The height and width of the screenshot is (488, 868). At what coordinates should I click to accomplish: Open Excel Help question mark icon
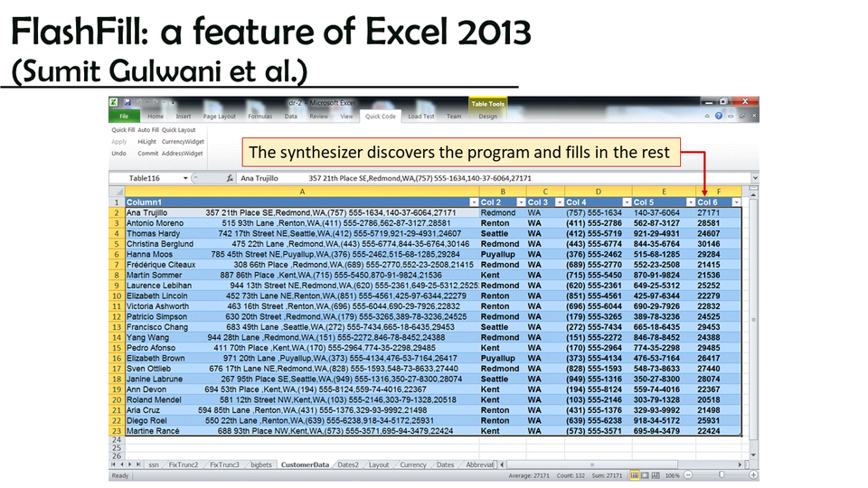tap(719, 116)
